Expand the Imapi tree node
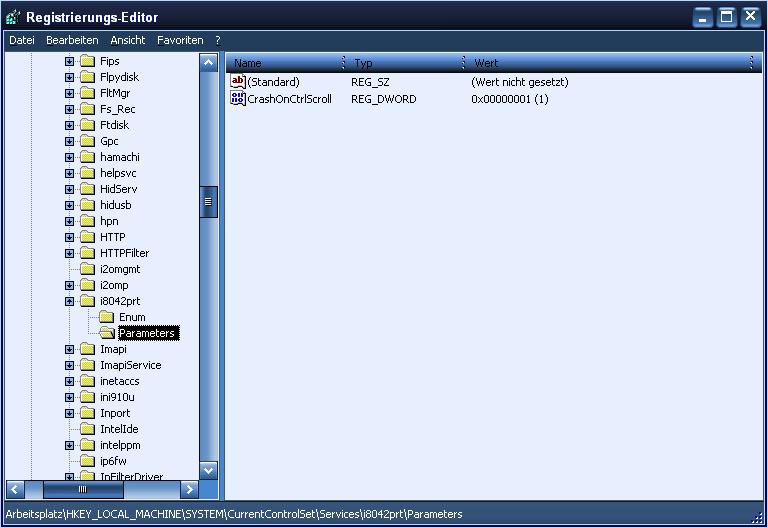768x528 pixels. (70, 349)
